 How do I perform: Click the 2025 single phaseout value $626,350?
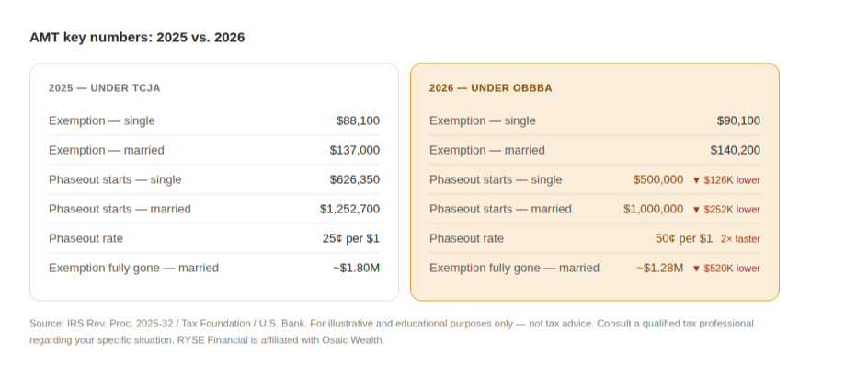tap(354, 179)
